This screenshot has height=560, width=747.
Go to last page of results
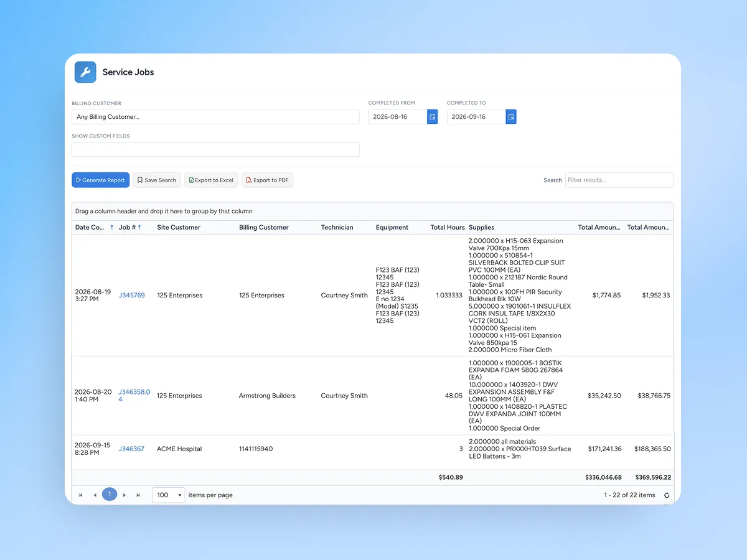138,495
